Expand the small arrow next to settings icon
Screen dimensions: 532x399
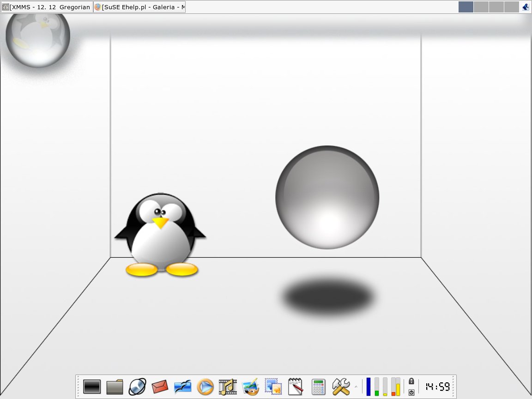tap(356, 387)
